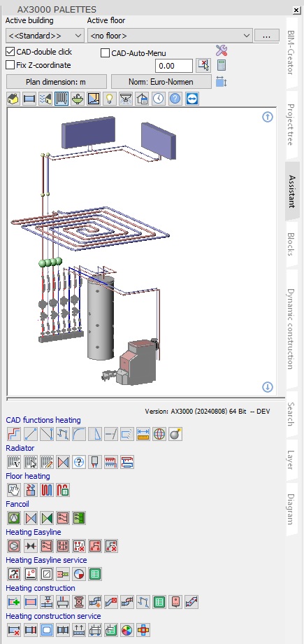
Task: Select the green valve icon in Fancoil
Action: point(46,518)
